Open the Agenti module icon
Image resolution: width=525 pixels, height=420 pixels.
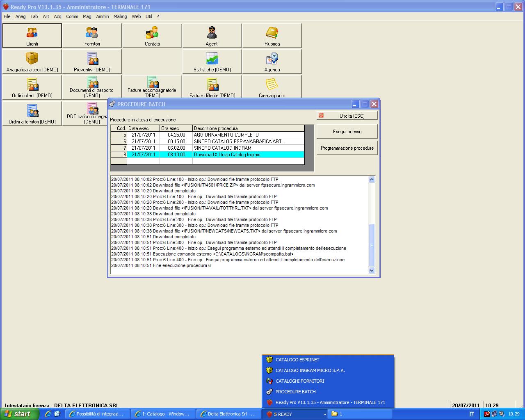click(x=212, y=36)
